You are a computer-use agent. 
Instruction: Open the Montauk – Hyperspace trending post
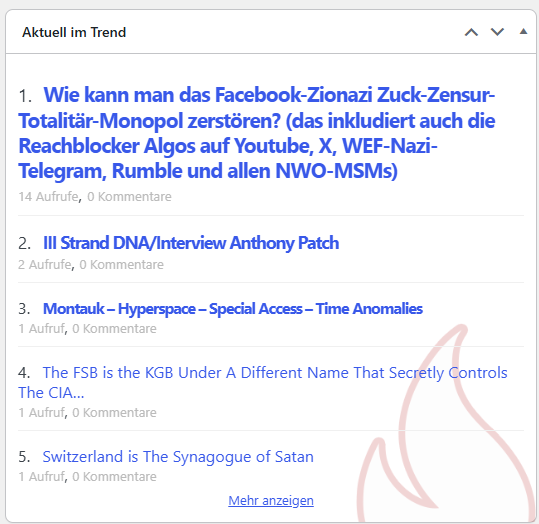[233, 309]
